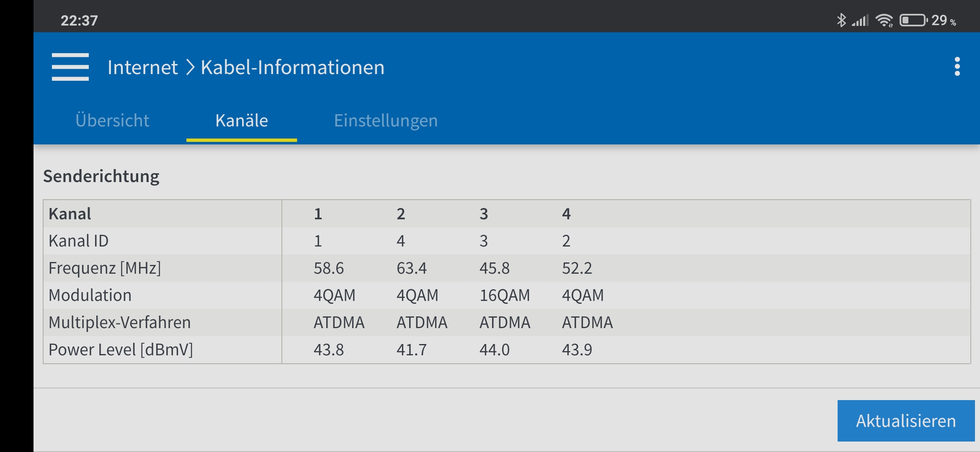Click the Kabel-Informationen page title
Viewport: 980px width, 452px height.
(x=292, y=67)
